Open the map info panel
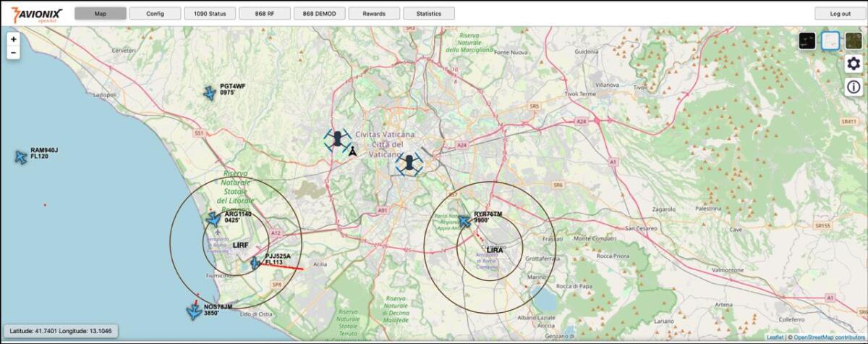Image resolution: width=868 pixels, height=344 pixels. click(x=854, y=87)
